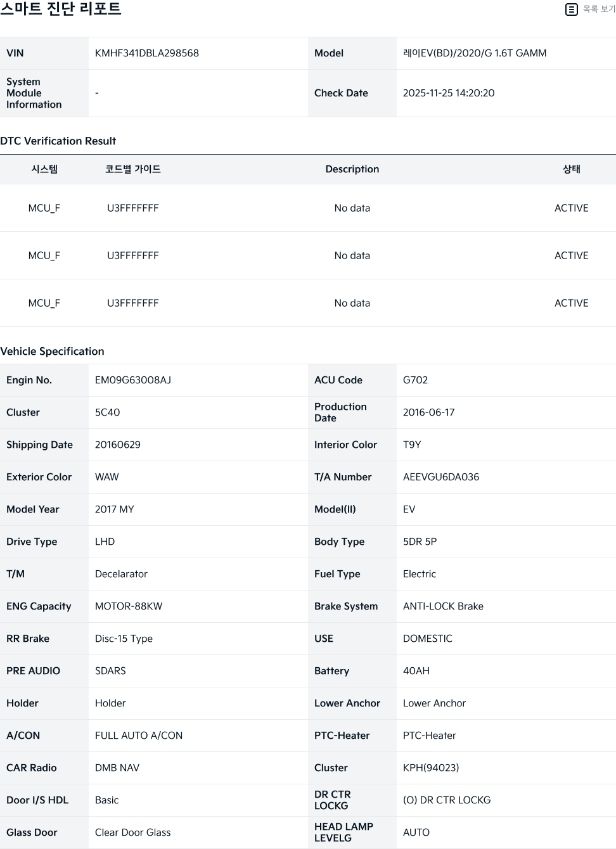Click the CAR Radio value DMB NAV
This screenshot has height=849, width=616.
117,768
